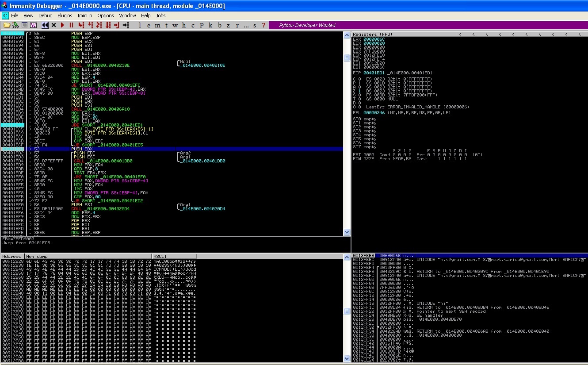Screen dimensions: 588x365
Task: Open the Handles window via 'h' button
Action: (184, 25)
